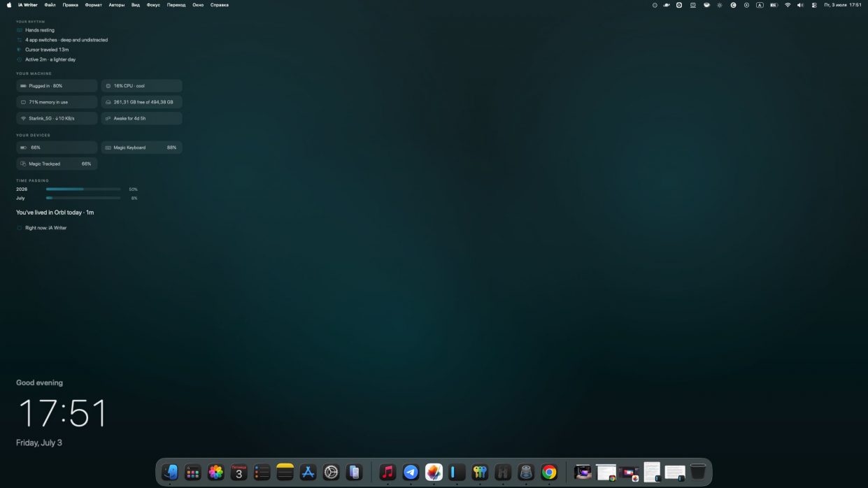The width and height of the screenshot is (868, 488).
Task: Open the Notes app in the Dock
Action: point(285,473)
